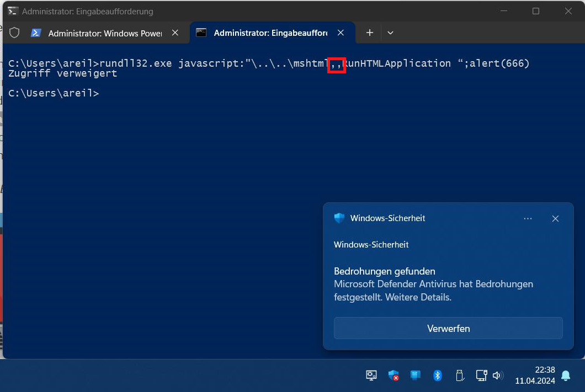Click the display settings tray icon with gear
585x392 pixels.
tap(371, 375)
